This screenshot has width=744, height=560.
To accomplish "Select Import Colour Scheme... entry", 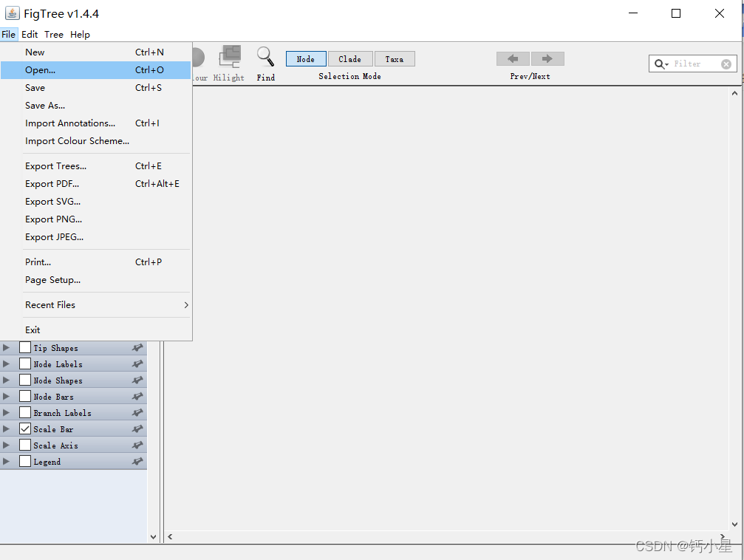I will point(96,141).
